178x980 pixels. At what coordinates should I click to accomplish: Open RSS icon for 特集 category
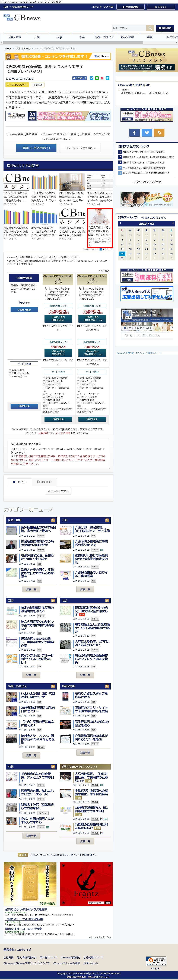pos(53,767)
